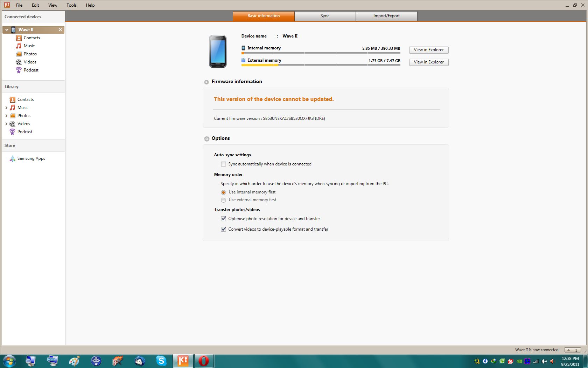Click Skype icon in taskbar

click(161, 361)
